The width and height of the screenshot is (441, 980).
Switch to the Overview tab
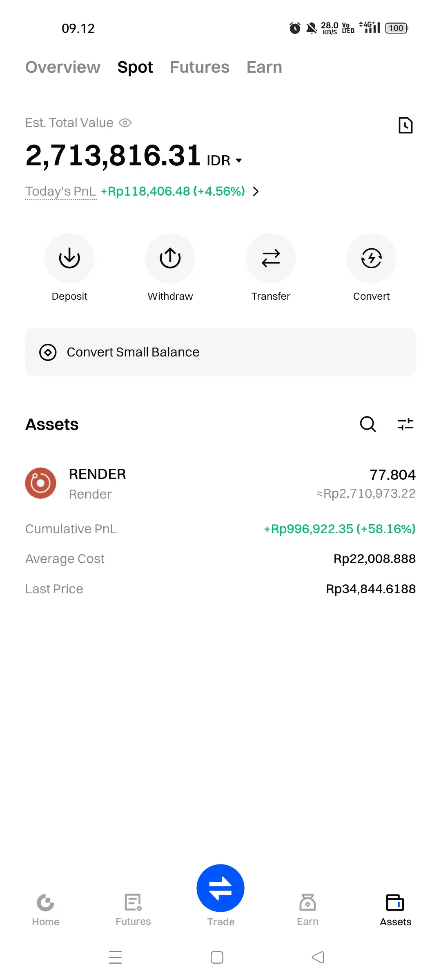tap(63, 67)
